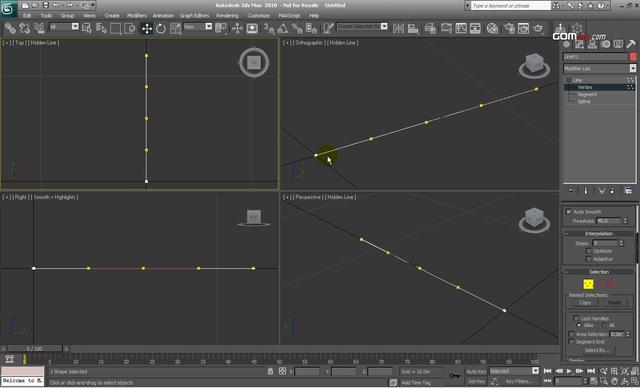Image resolution: width=640 pixels, height=388 pixels.
Task: Open the Edit menu
Action: [x=27, y=16]
